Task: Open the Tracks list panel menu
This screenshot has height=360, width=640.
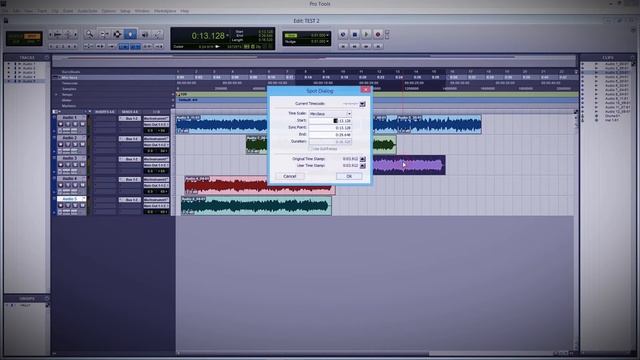Action: 47,58
